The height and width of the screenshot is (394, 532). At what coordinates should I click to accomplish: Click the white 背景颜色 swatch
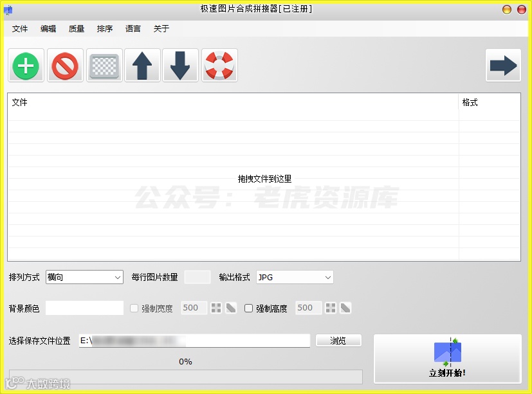84,308
